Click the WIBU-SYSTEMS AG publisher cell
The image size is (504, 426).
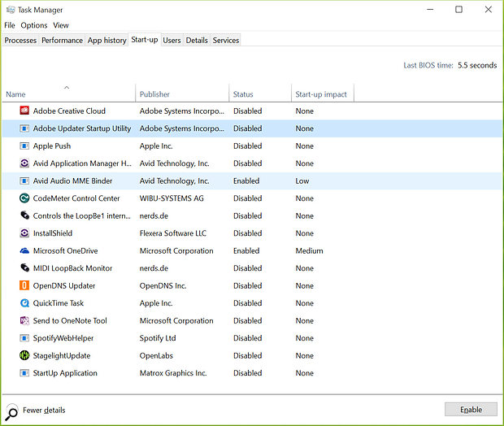point(172,198)
